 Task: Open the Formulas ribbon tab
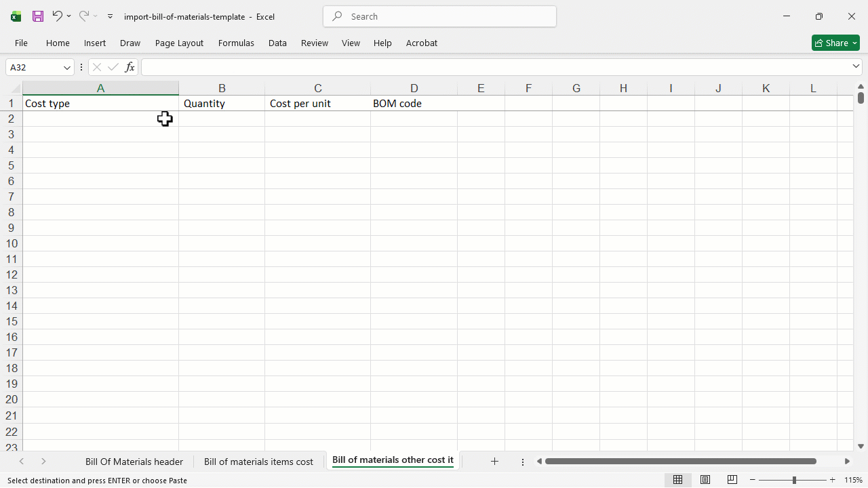(x=236, y=43)
